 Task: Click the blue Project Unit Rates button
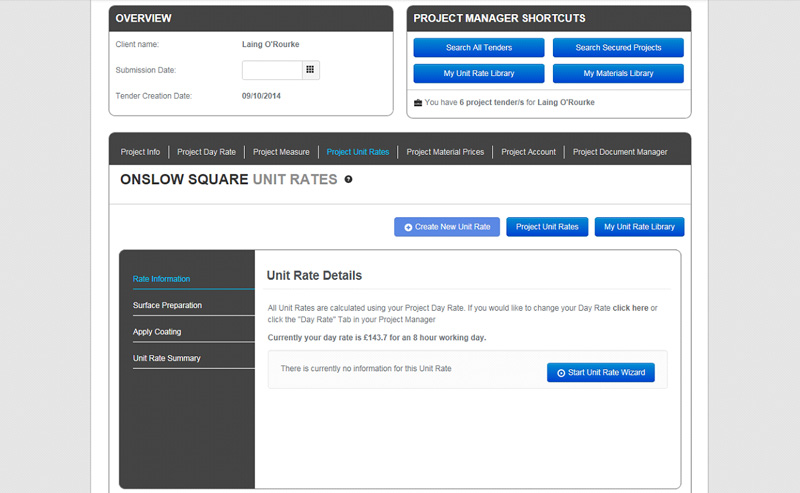pos(547,227)
